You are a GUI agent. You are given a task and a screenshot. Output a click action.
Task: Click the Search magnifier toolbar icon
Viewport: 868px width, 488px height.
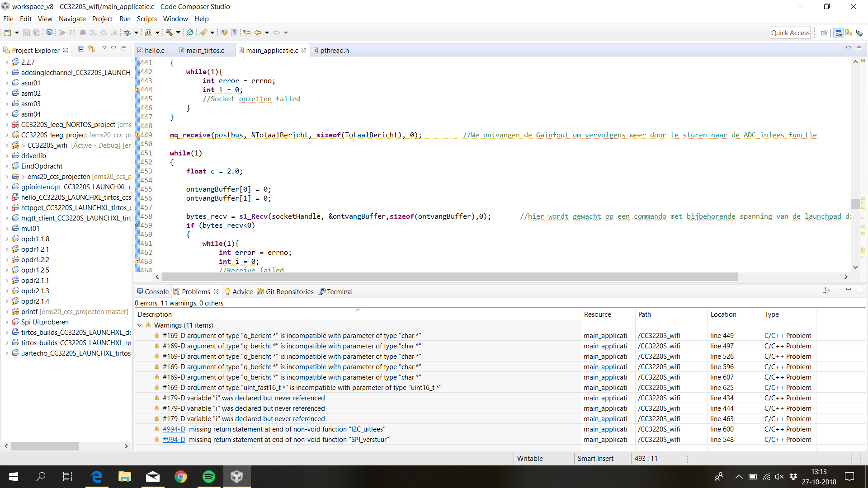pyautogui.click(x=190, y=33)
